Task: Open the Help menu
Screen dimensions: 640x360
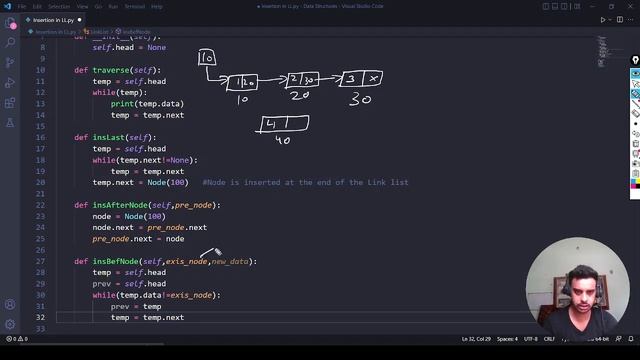Action: 157,7
